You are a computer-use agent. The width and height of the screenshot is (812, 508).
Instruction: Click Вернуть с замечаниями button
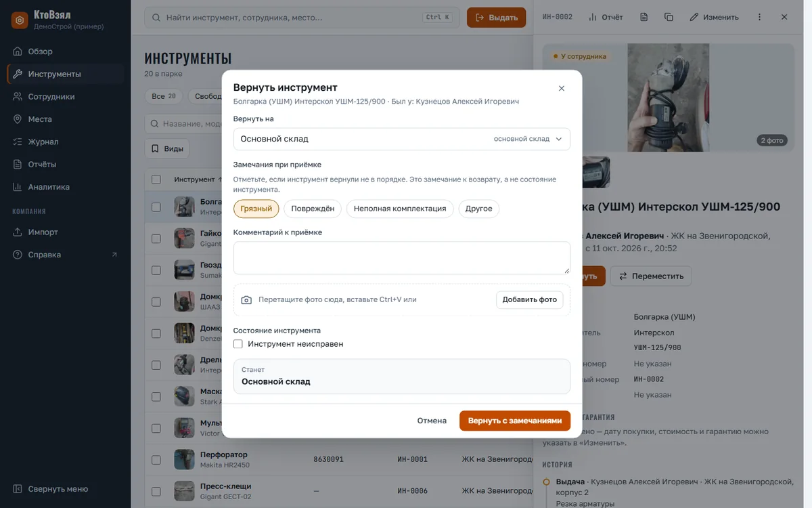pyautogui.click(x=515, y=421)
